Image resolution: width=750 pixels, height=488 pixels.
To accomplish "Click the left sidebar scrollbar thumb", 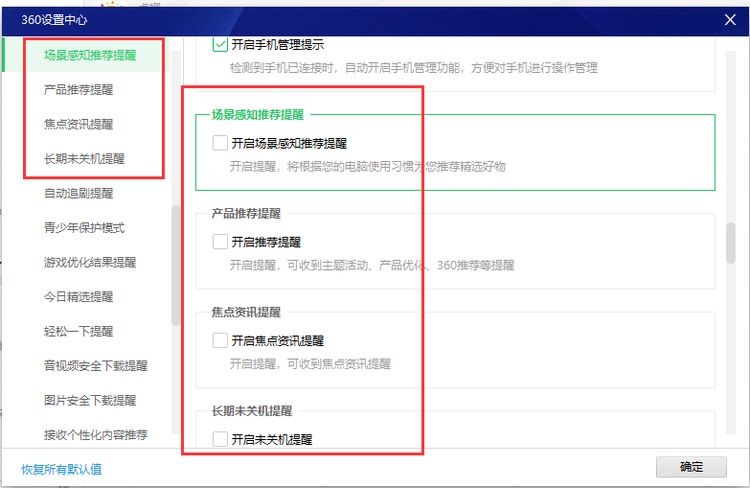I will (x=176, y=265).
